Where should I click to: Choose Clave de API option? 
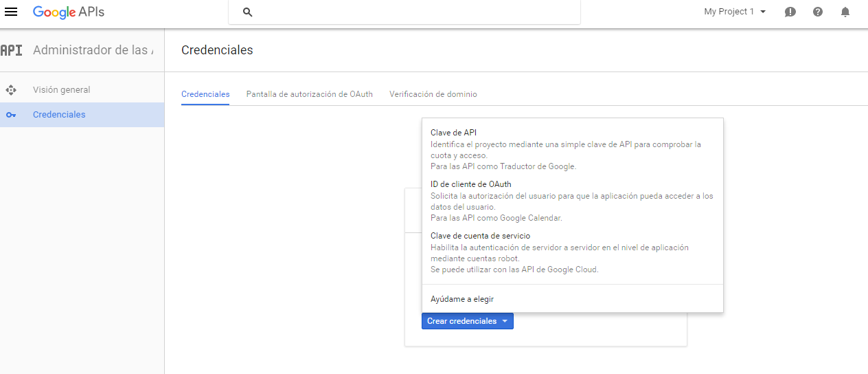[453, 133]
